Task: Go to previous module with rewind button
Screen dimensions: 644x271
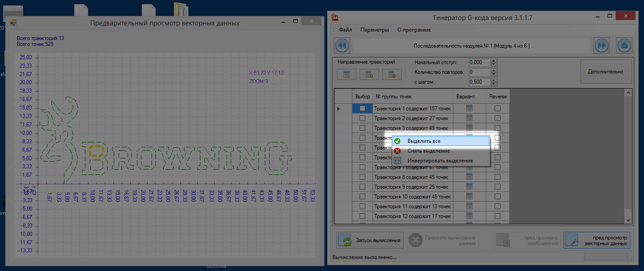Action: [x=342, y=45]
